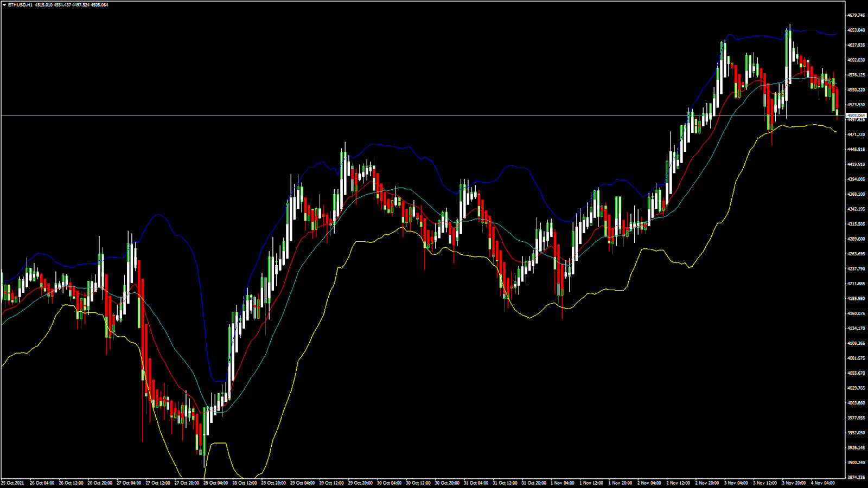The height and width of the screenshot is (488, 868).
Task: Click price level 4289.600 on the axis
Action: pyautogui.click(x=856, y=239)
